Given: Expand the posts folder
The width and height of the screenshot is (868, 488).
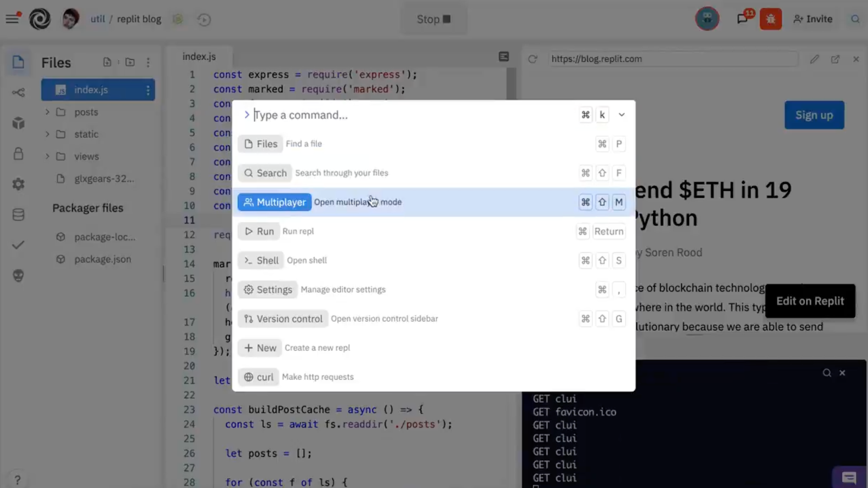Looking at the screenshot, I should [47, 112].
